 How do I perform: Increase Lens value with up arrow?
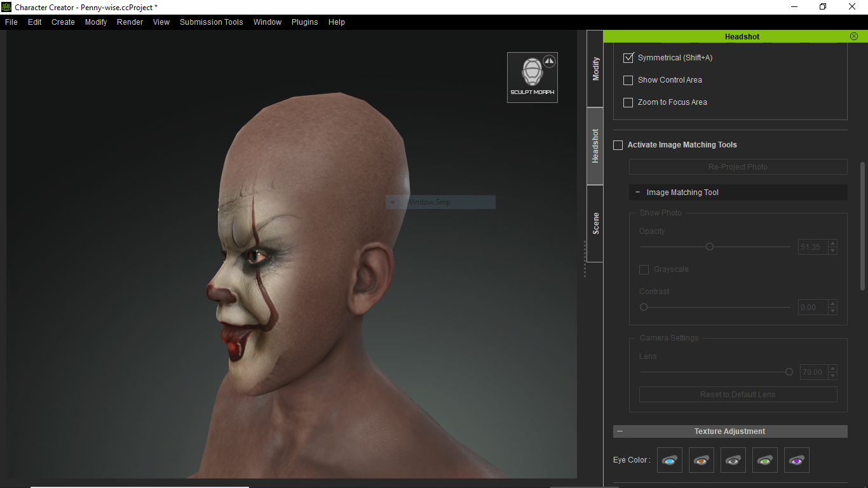point(833,369)
